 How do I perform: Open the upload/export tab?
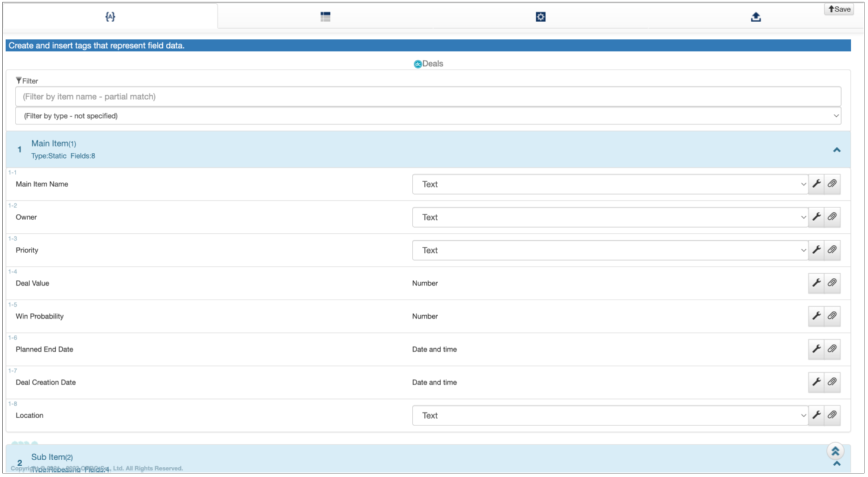755,17
